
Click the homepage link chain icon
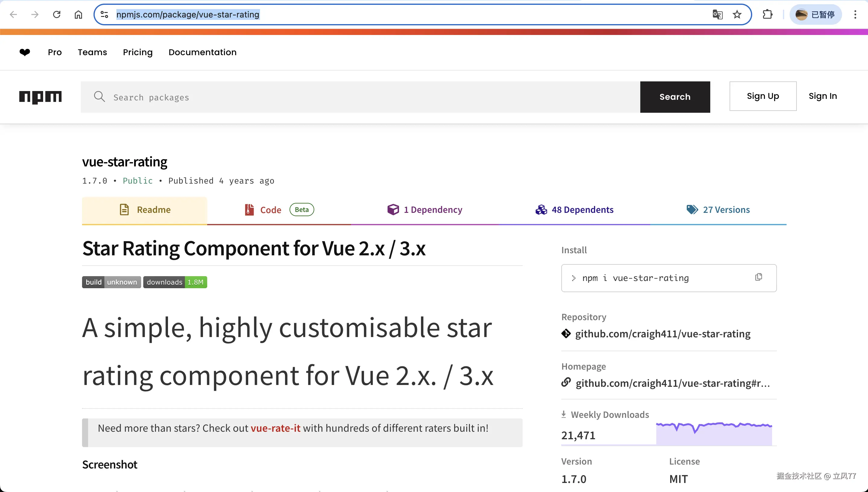pyautogui.click(x=566, y=383)
